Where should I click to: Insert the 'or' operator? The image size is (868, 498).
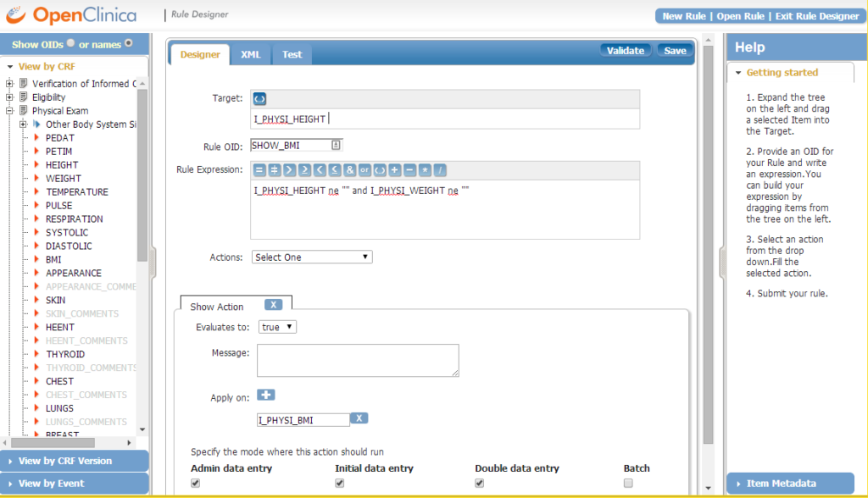pyautogui.click(x=364, y=169)
